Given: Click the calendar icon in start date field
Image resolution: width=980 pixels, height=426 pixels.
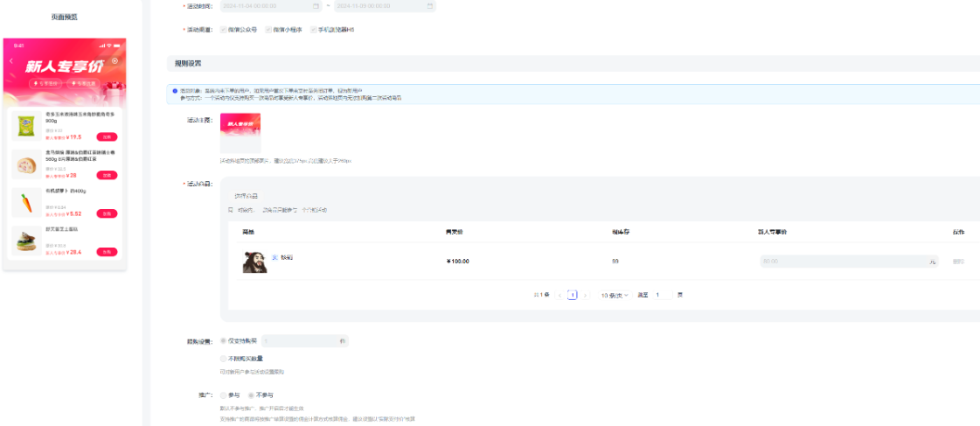Looking at the screenshot, I should 316,6.
